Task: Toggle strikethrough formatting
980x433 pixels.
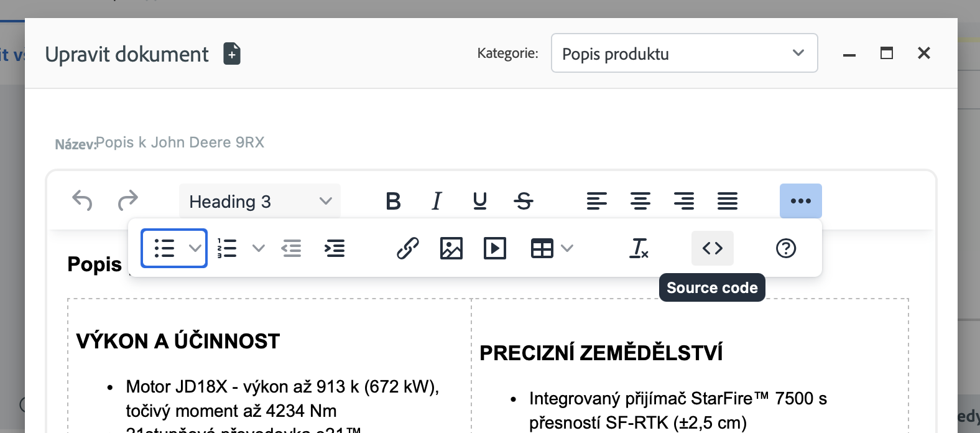Action: (x=524, y=201)
